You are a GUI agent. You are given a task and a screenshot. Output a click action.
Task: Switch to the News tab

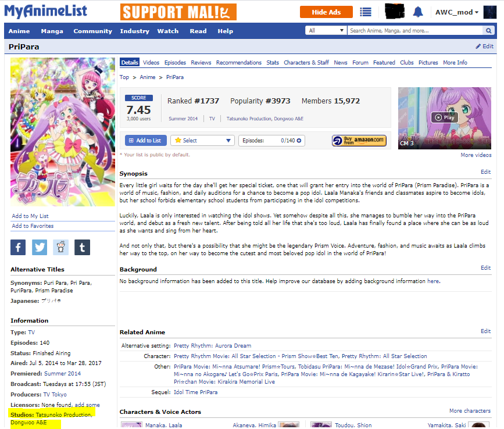tap(341, 62)
